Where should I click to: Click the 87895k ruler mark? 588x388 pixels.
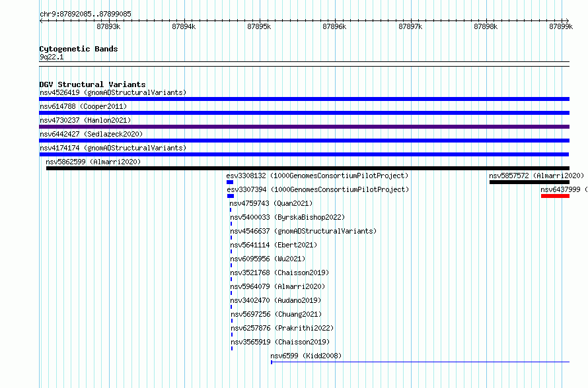pyautogui.click(x=259, y=26)
